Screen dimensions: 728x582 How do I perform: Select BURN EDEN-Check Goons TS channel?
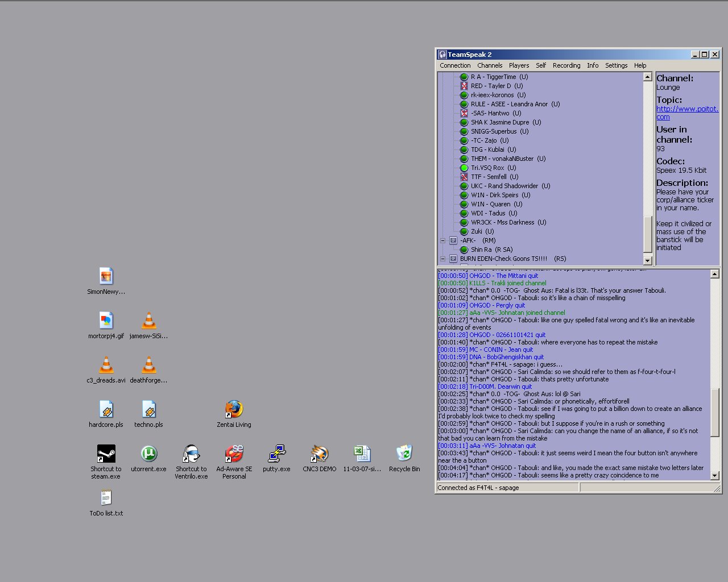click(x=513, y=259)
